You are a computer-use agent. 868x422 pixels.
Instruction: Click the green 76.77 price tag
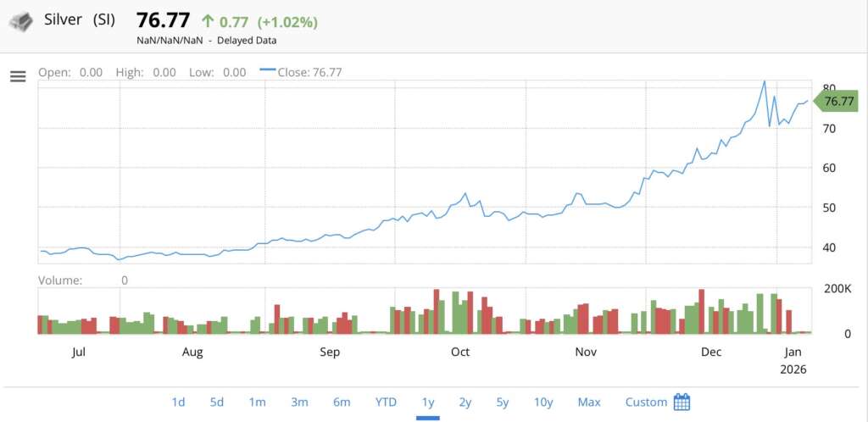pos(837,102)
